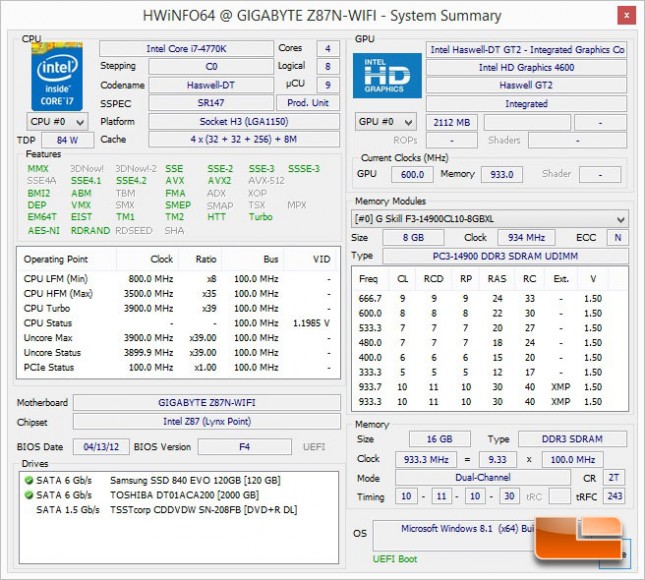This screenshot has height=580, width=645.
Task: Click the command rate 2T field
Action: pos(614,478)
